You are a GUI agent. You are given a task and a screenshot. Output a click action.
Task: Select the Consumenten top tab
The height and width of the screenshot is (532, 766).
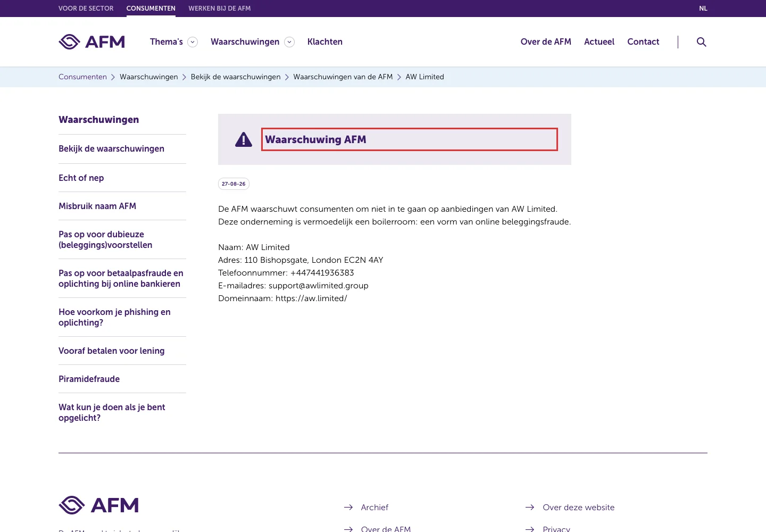pyautogui.click(x=151, y=9)
